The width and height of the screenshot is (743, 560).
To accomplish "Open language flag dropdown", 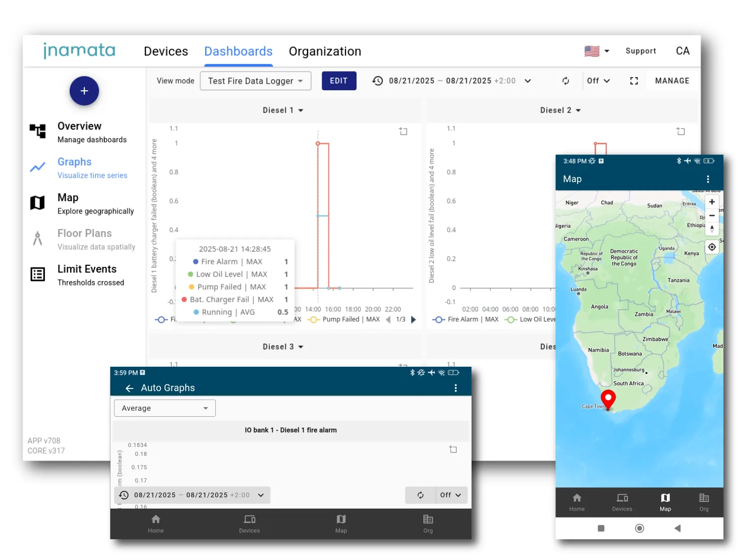I will tap(597, 51).
